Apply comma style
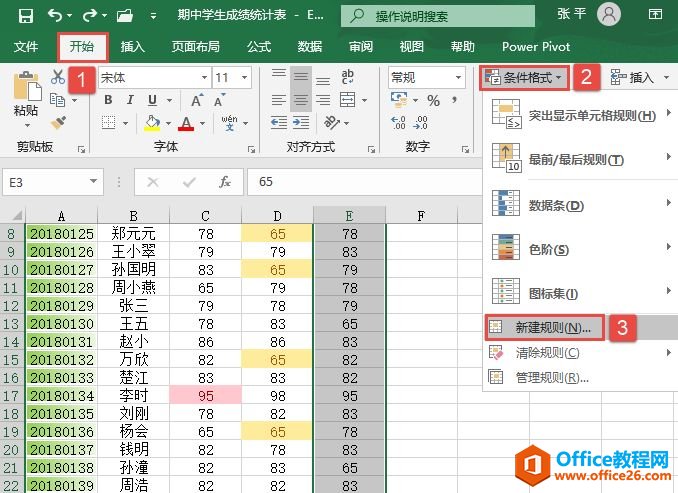 tap(454, 100)
